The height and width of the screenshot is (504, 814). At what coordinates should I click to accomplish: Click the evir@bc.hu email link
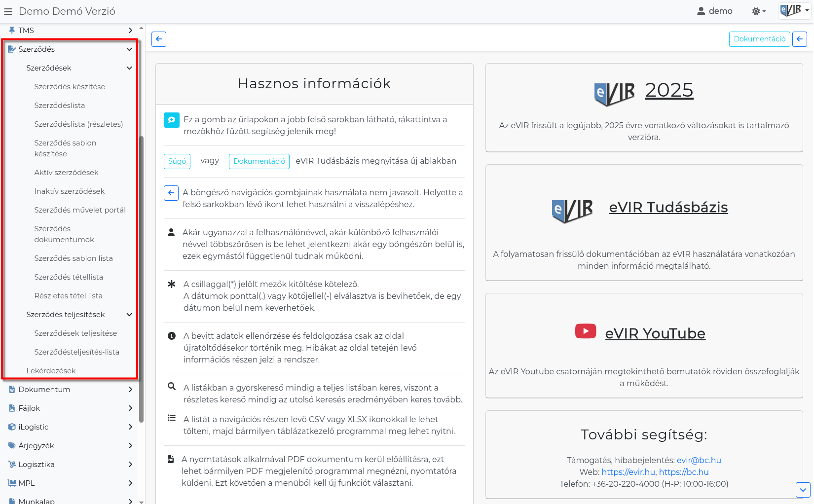tap(699, 460)
